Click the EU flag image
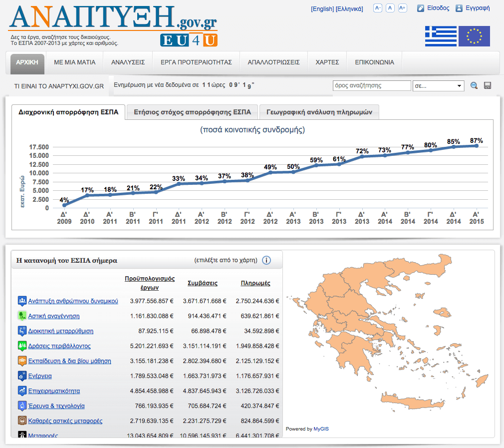Viewport: 504px width, 448px height. coord(474,36)
